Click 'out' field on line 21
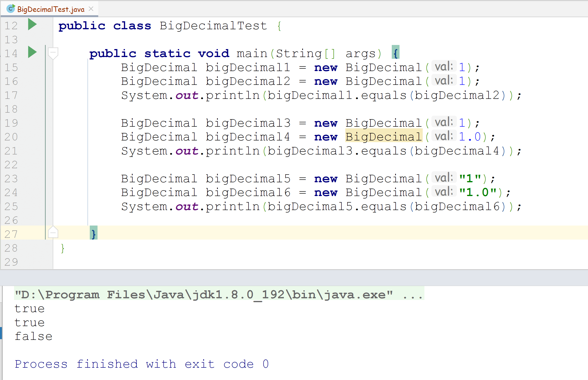Viewport: 588px width, 380px height. (187, 151)
